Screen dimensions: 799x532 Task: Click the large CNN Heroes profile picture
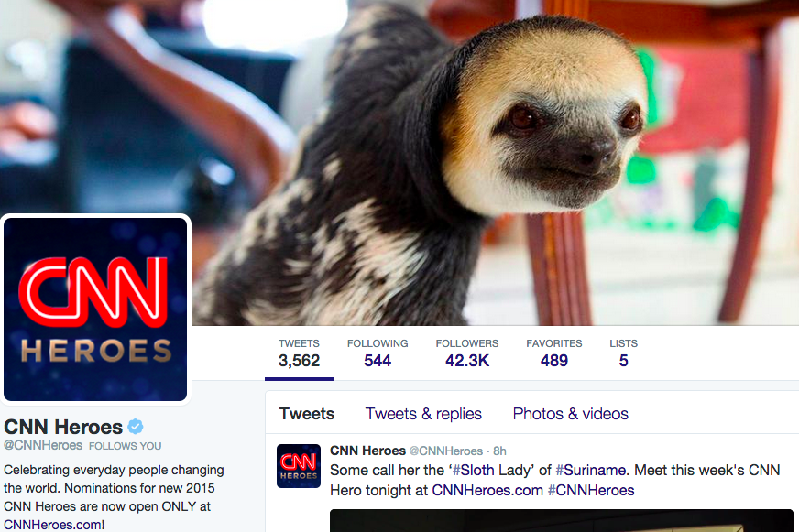coord(95,309)
